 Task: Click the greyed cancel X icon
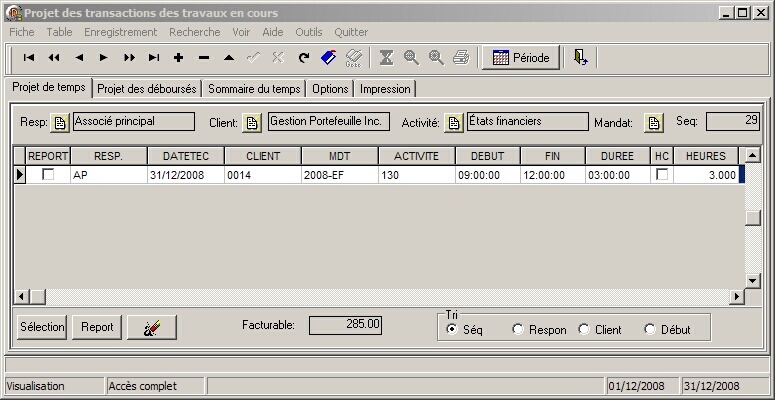tap(278, 58)
